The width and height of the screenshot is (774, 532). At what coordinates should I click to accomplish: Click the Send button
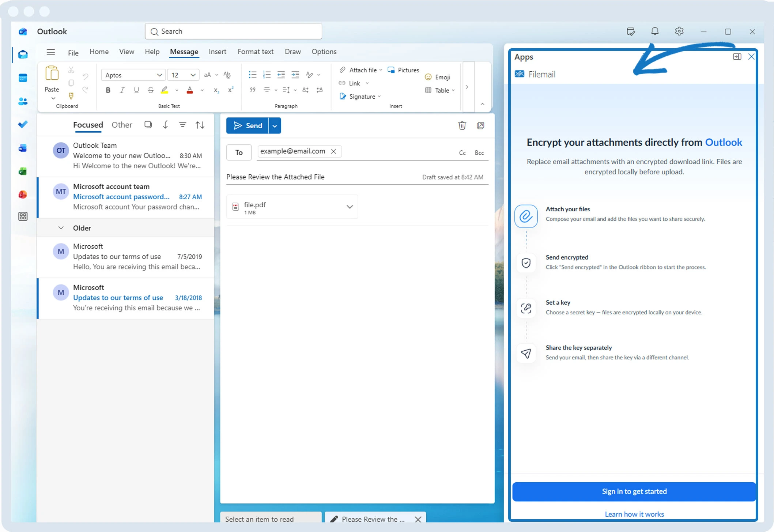tap(248, 126)
